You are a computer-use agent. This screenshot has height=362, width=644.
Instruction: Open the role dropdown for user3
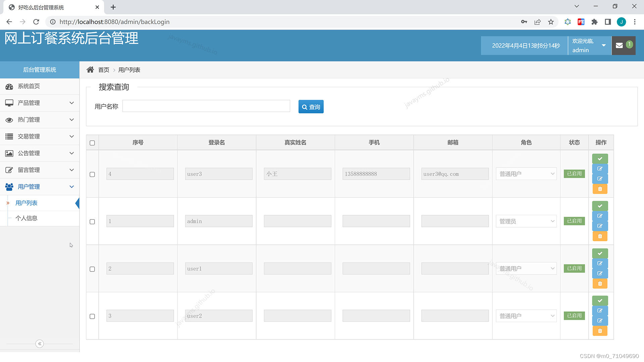click(526, 174)
